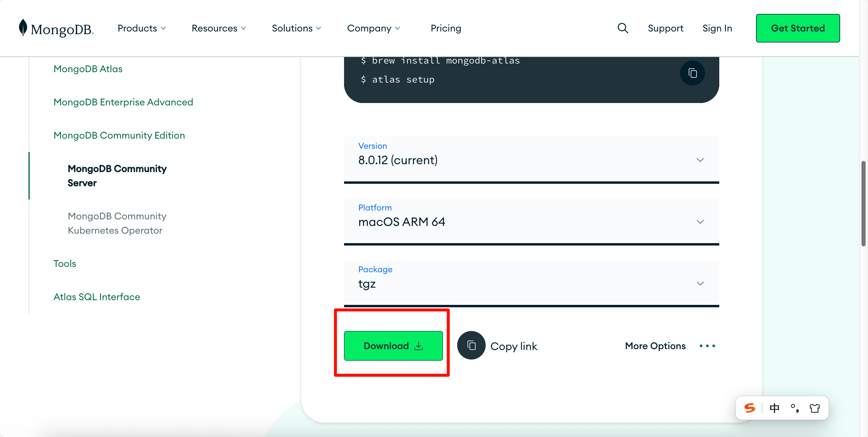Expand the Version dropdown

pyautogui.click(x=531, y=159)
